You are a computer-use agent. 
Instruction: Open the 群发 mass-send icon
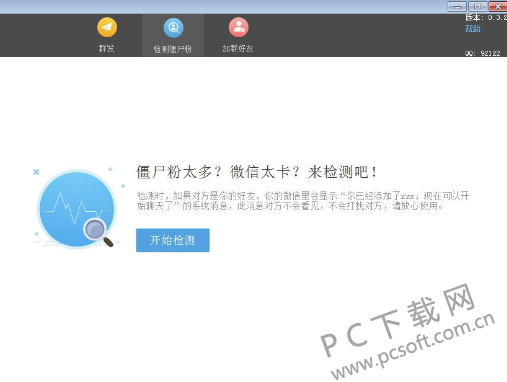click(x=107, y=27)
